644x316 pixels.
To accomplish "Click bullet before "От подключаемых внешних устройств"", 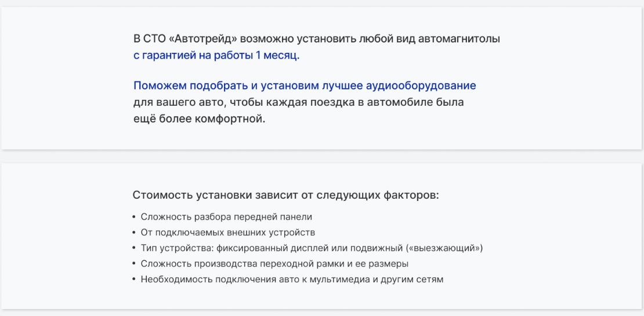I will coord(135,232).
